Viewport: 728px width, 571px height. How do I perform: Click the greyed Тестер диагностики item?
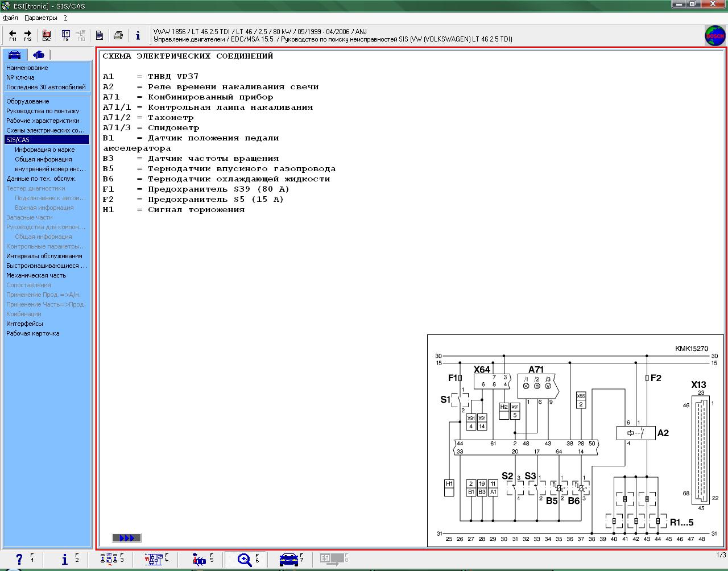click(x=35, y=188)
